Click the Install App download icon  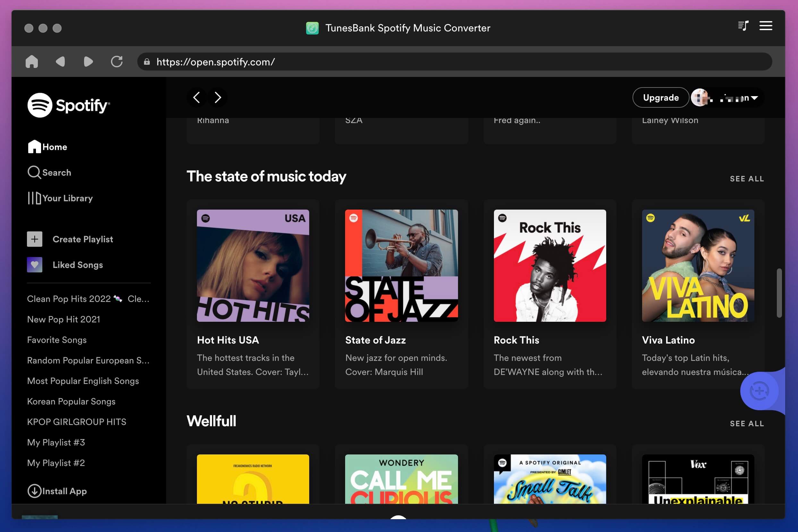[34, 491]
